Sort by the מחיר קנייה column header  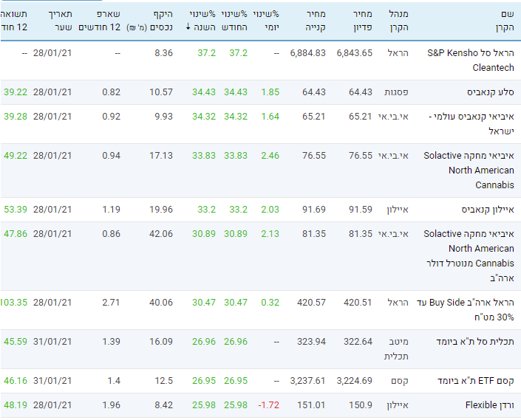point(316,21)
